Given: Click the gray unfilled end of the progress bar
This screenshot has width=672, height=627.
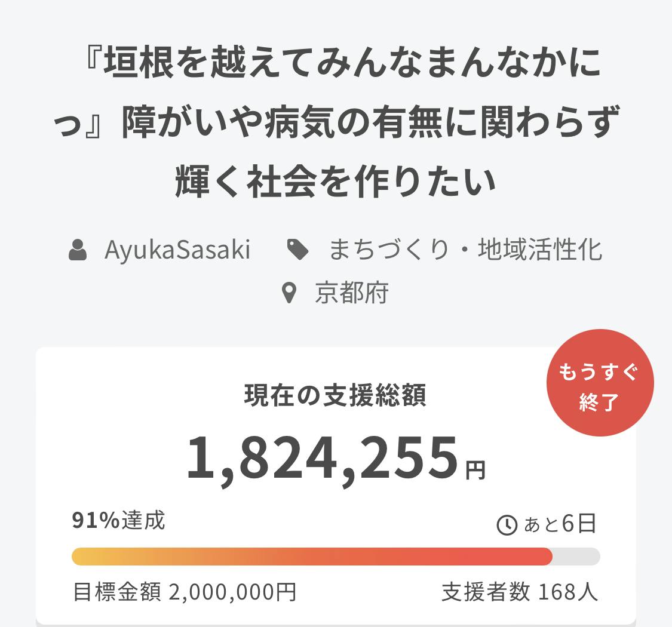Looking at the screenshot, I should 576,556.
